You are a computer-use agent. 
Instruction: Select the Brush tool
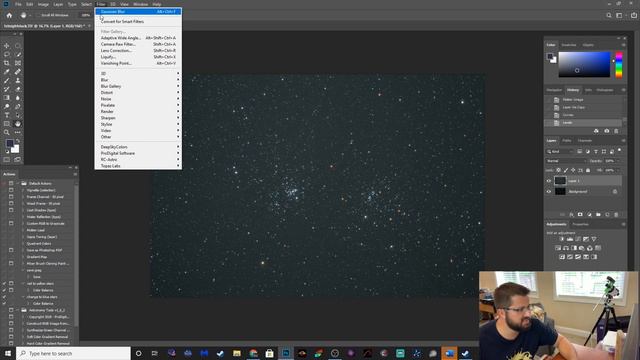coord(7,80)
